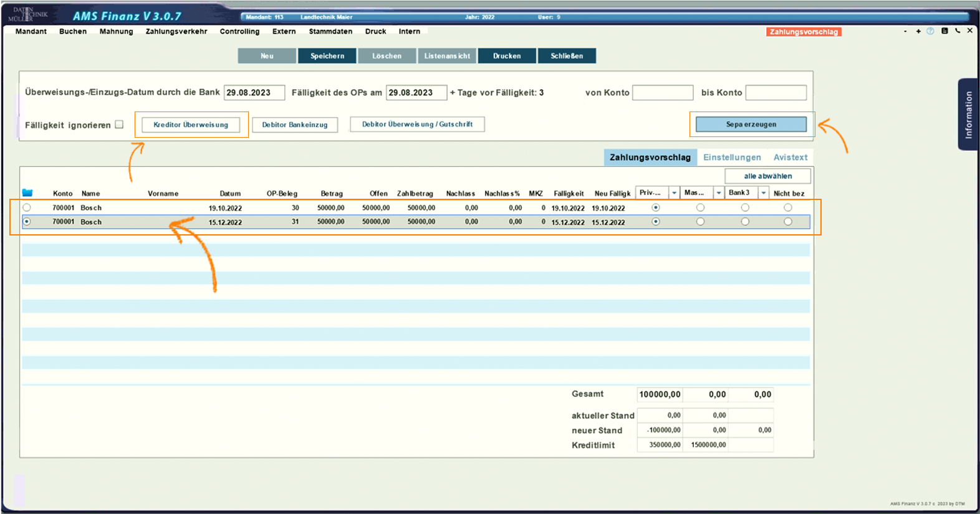Viewport: 980px width, 514px height.
Task: Close the form with the X icon
Action: click(x=970, y=31)
